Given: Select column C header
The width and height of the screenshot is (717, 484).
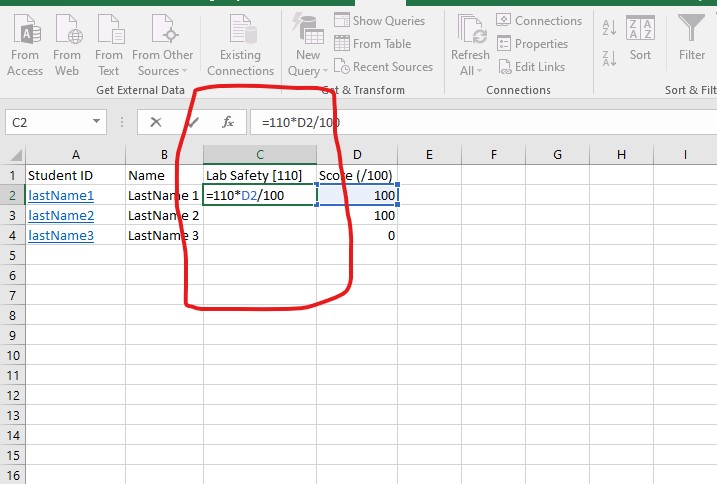Looking at the screenshot, I should tap(260, 154).
